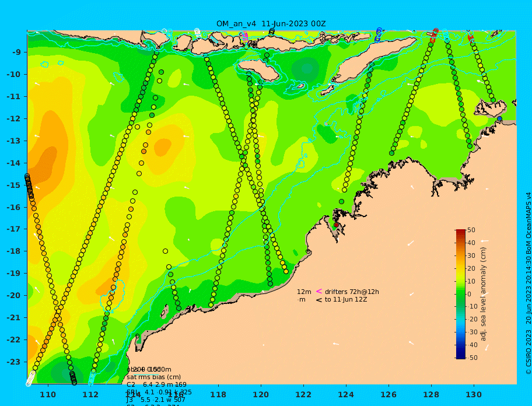Screen dimensions: 532x406
Task: Click the longitude axis label "128"
Action: click(x=431, y=394)
